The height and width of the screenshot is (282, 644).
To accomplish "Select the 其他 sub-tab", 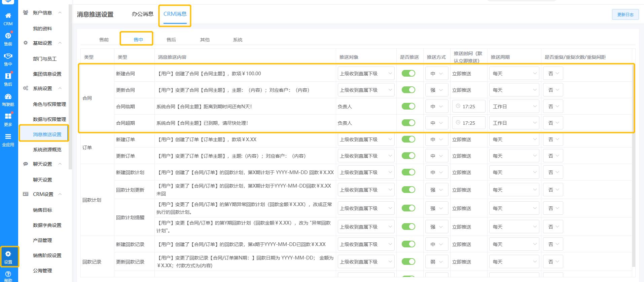I will pos(205,39).
